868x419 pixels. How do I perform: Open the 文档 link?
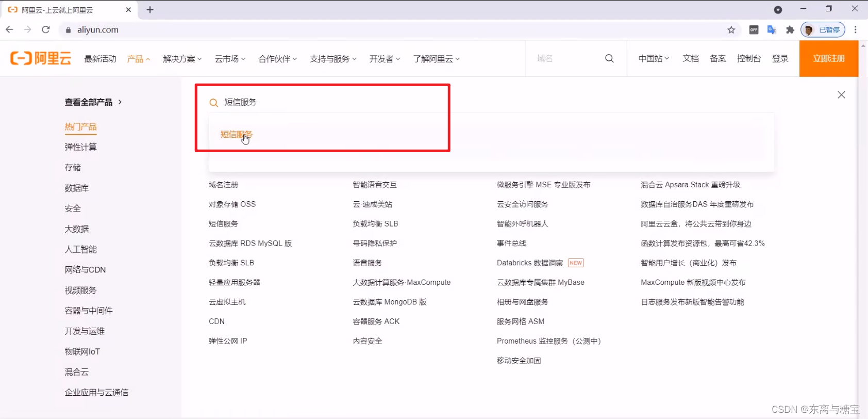[x=691, y=58]
